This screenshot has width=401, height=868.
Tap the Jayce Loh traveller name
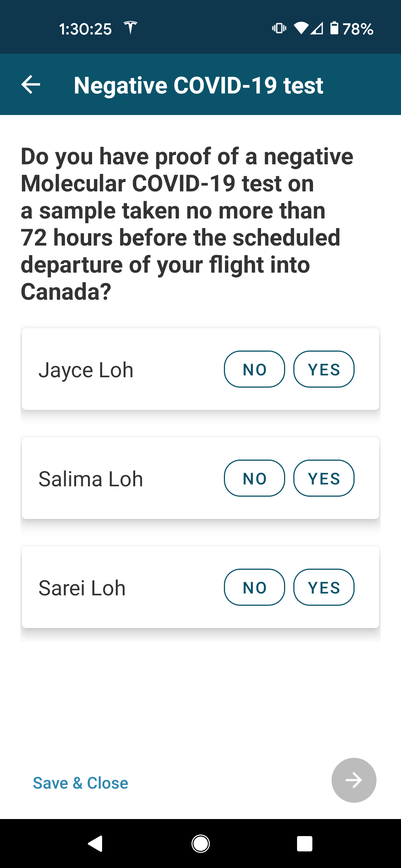click(x=86, y=370)
